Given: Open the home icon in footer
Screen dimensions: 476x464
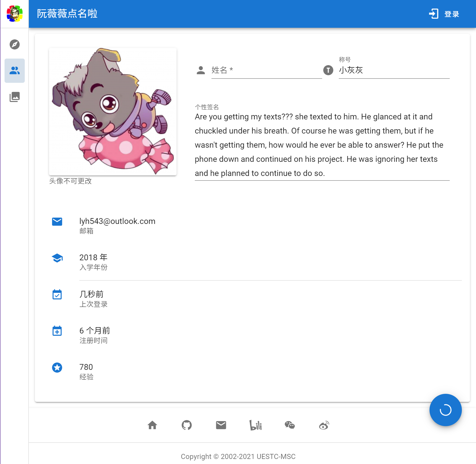Looking at the screenshot, I should pos(152,425).
